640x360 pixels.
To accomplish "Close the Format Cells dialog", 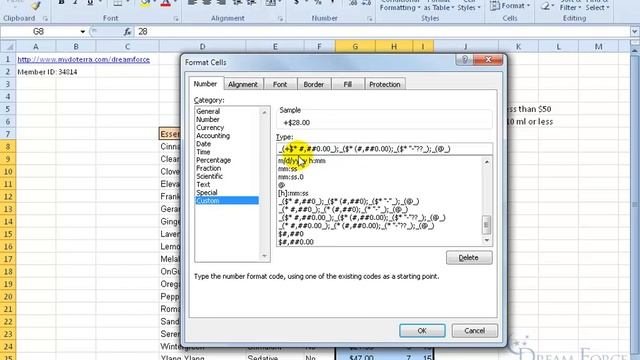I will click(x=488, y=60).
